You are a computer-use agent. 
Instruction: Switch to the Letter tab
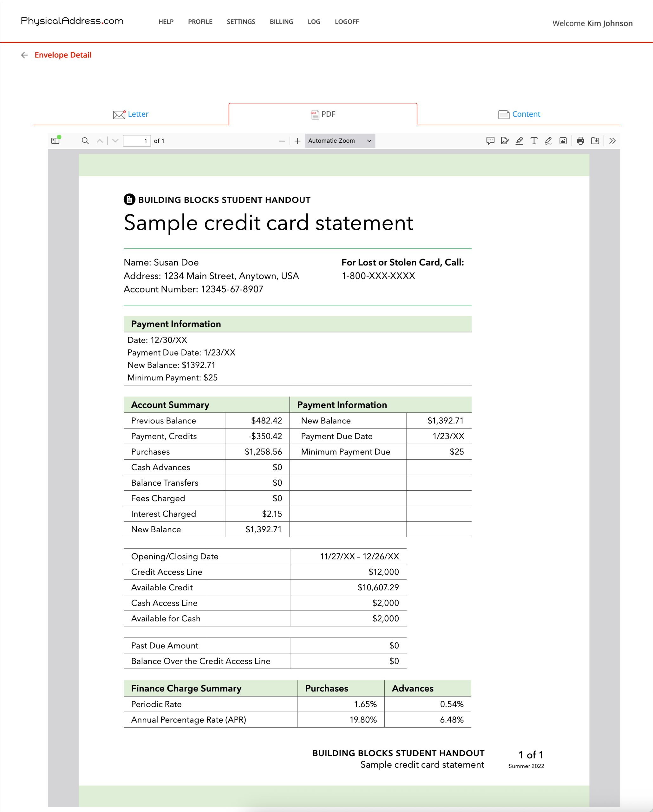click(x=131, y=114)
